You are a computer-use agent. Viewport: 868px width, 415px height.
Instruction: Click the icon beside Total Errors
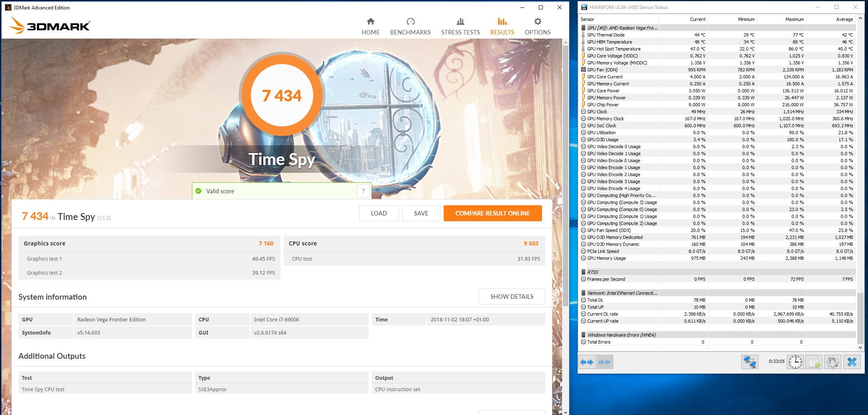pyautogui.click(x=583, y=342)
